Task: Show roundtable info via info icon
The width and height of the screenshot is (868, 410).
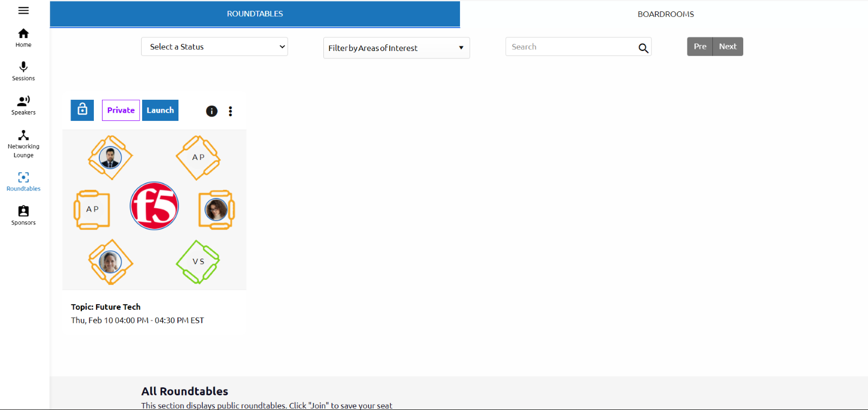Action: click(212, 111)
